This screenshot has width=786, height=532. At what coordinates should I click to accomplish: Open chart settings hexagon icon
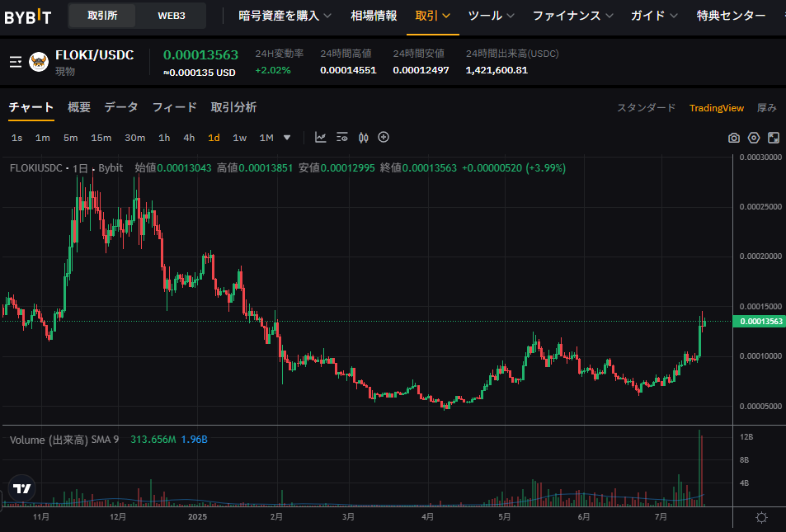coord(753,138)
